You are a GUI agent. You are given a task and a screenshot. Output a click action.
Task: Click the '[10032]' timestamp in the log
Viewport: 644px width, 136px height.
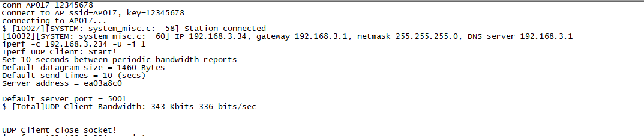point(19,36)
